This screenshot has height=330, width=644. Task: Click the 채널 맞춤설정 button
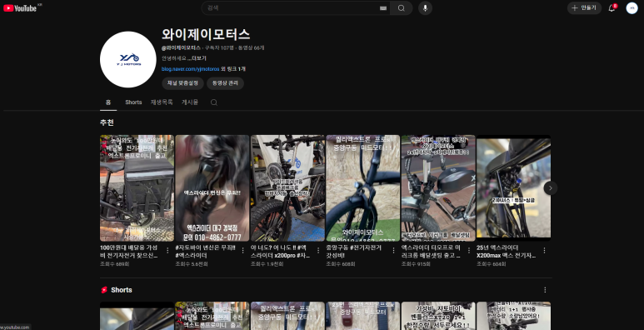(x=182, y=83)
